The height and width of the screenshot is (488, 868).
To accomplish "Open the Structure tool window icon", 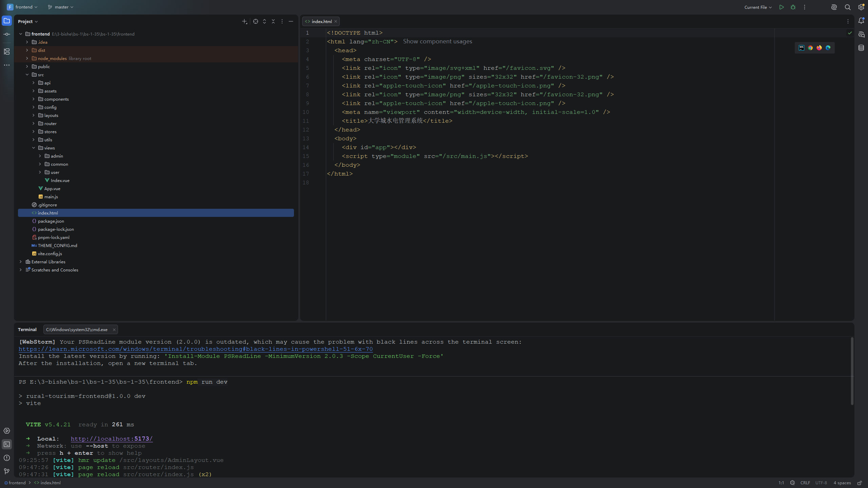I will click(7, 52).
